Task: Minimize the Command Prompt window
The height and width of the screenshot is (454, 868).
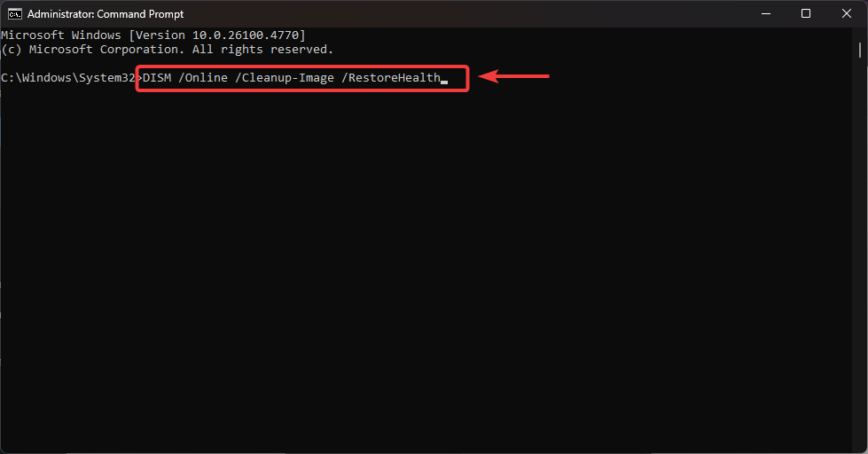Action: pyautogui.click(x=766, y=13)
